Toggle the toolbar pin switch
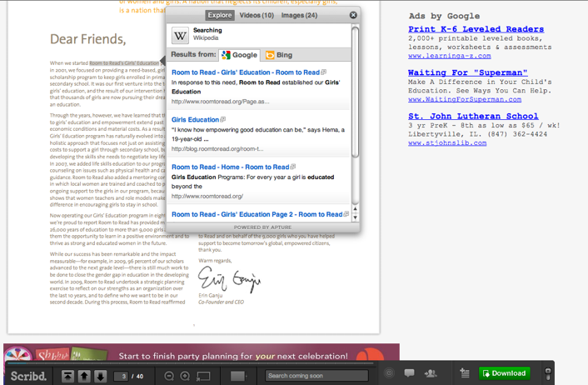Screen dimensions: 588x385 [x=548, y=374]
